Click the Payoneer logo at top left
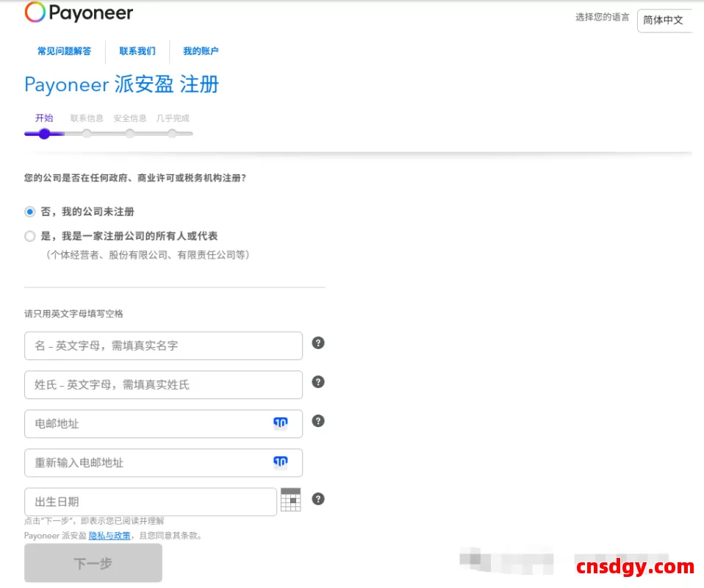 79,12
